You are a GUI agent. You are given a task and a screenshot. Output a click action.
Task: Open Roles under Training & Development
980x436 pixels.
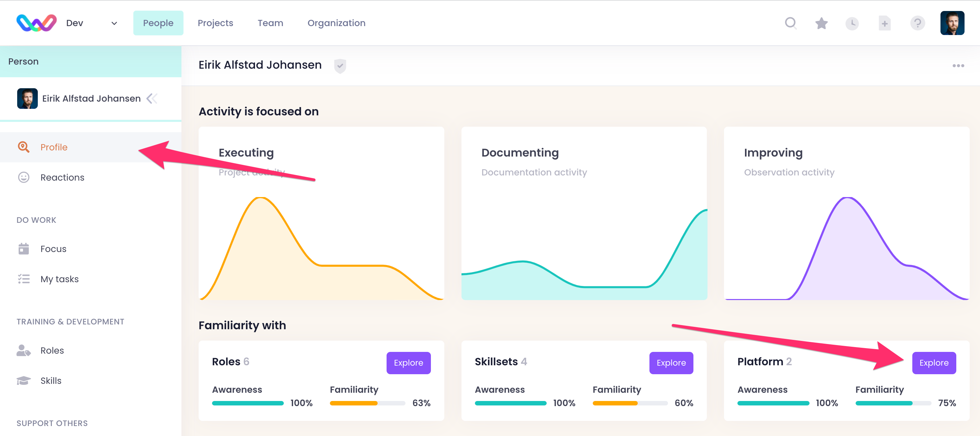[52, 351]
